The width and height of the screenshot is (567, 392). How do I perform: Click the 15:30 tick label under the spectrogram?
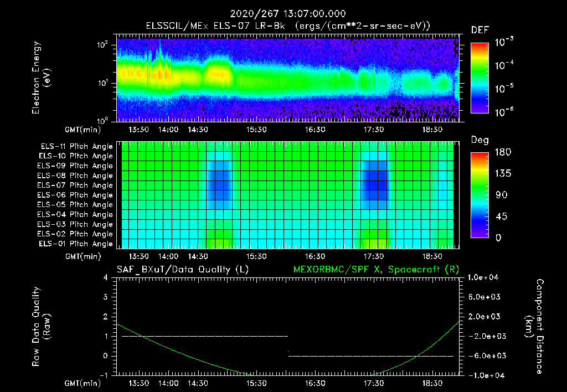(256, 130)
